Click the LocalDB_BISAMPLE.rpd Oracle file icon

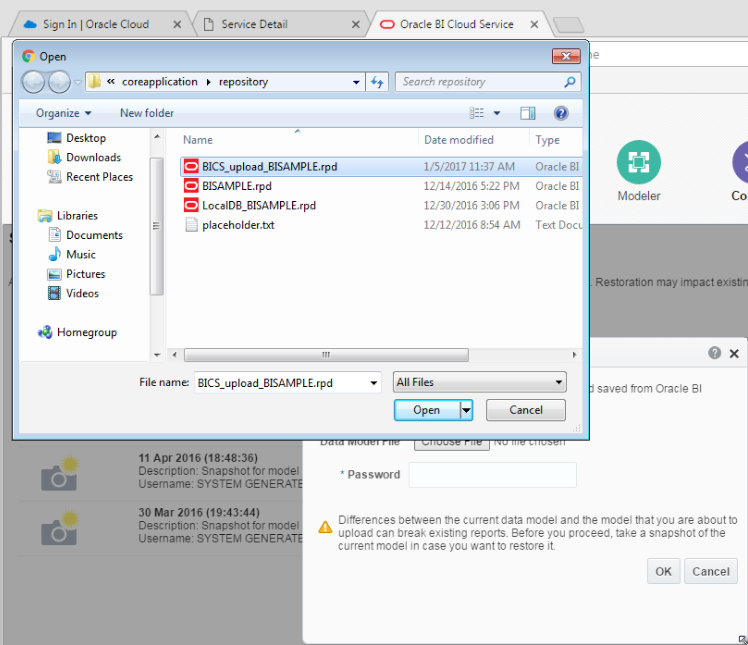191,206
